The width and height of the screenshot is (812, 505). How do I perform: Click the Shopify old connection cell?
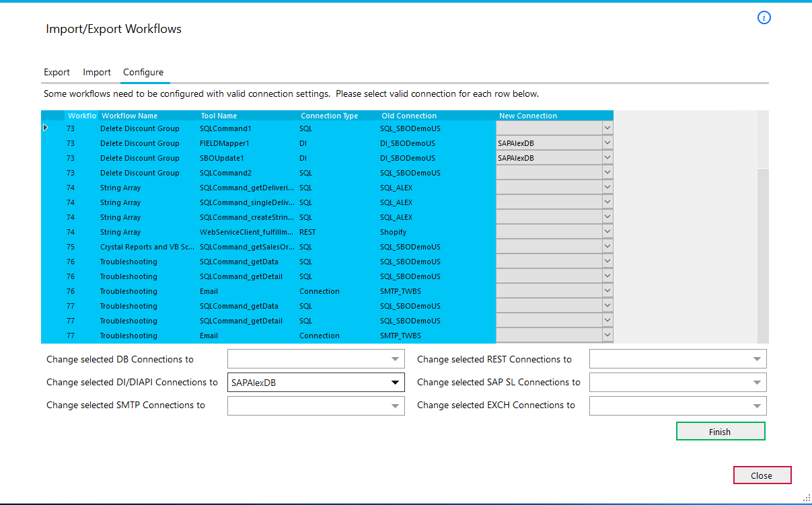click(437, 231)
